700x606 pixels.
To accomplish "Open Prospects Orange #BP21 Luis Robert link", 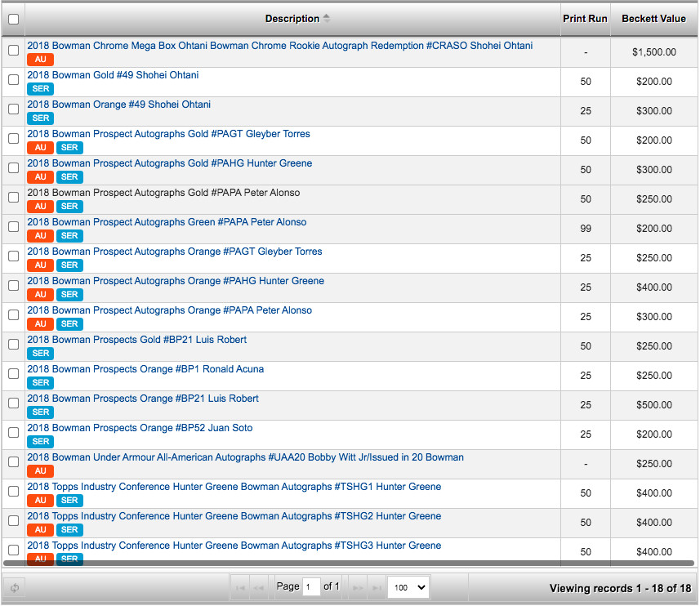I will coord(143,399).
